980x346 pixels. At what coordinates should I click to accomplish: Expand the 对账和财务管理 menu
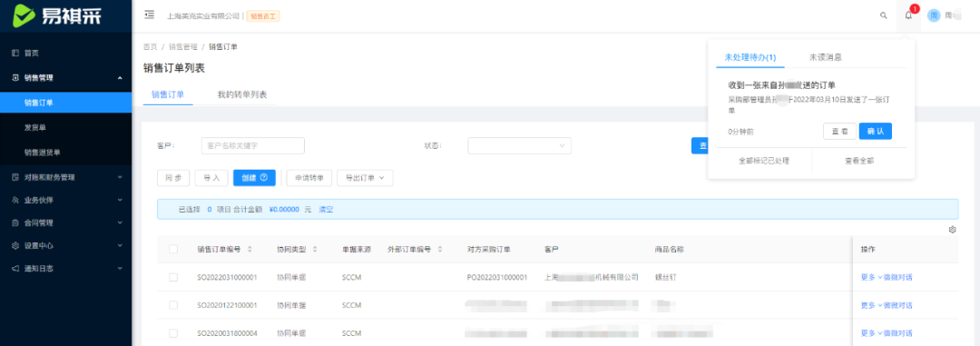[120, 178]
